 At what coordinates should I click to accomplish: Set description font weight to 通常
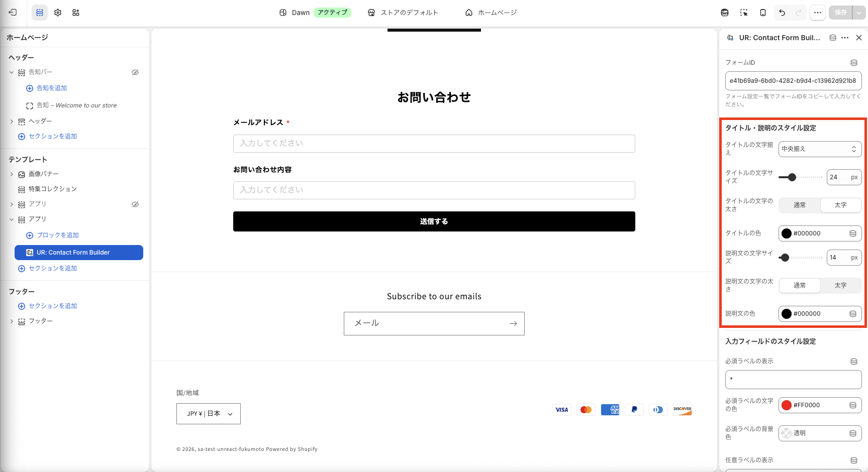[800, 285]
